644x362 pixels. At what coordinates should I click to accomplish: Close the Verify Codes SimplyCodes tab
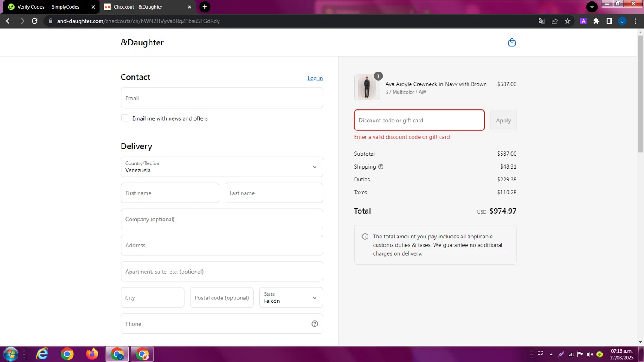click(x=93, y=7)
